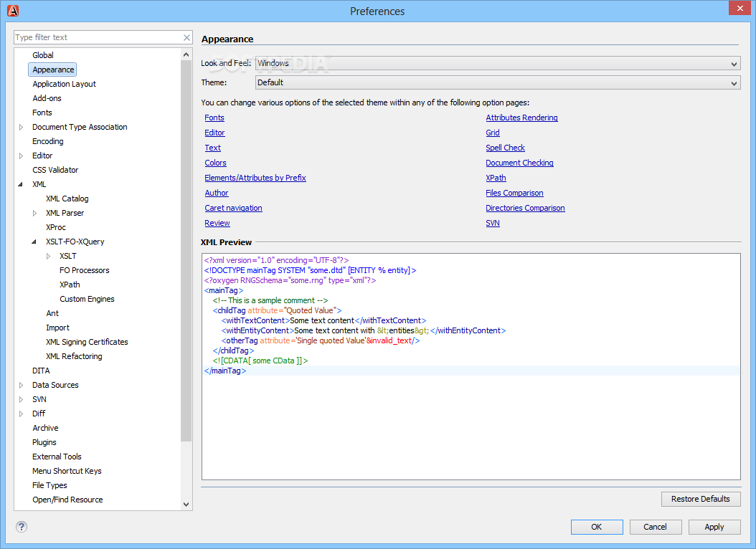Select File Types tree item

[x=49, y=485]
